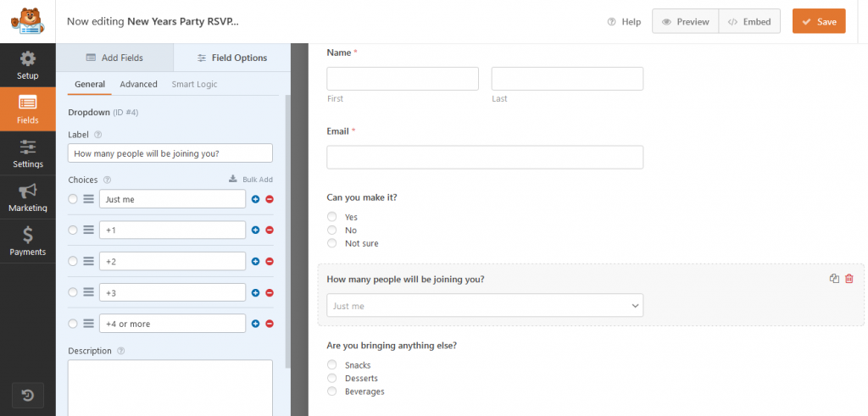
Task: Click the Preview button
Action: point(685,22)
